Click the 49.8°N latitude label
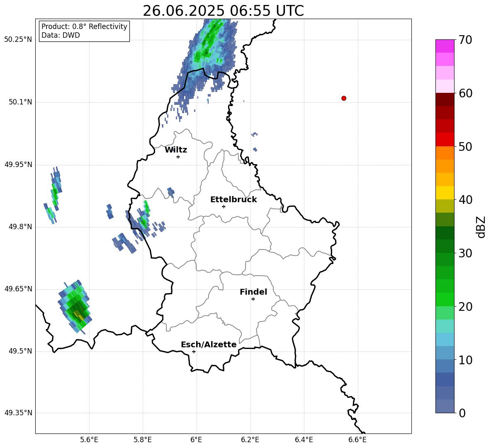The height and width of the screenshot is (448, 491). pos(21,227)
